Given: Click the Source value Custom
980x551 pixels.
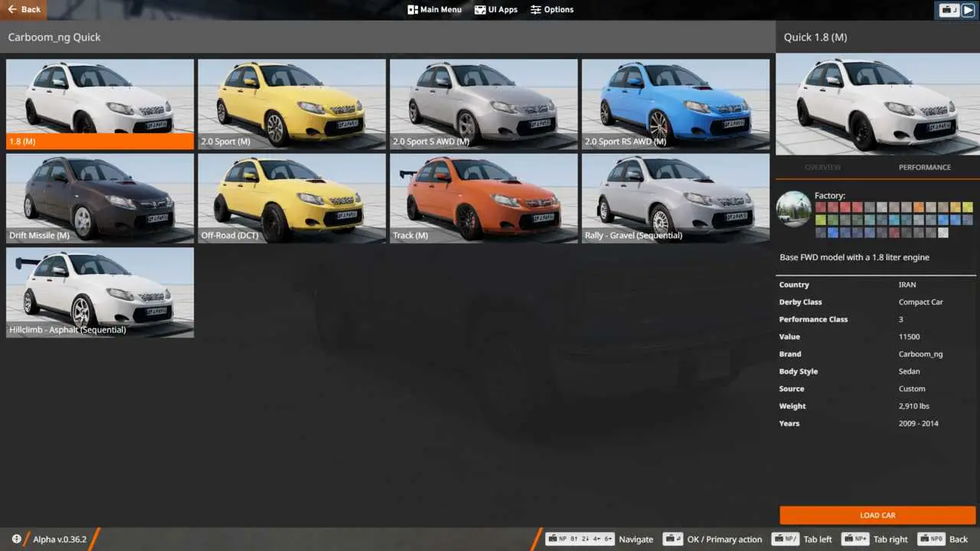Looking at the screenshot, I should coord(911,389).
